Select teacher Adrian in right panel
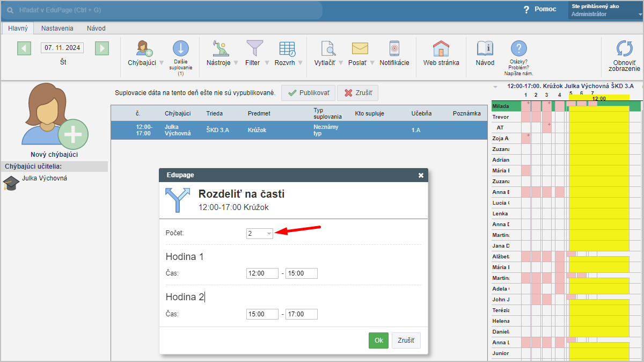644x362 pixels. pos(501,160)
